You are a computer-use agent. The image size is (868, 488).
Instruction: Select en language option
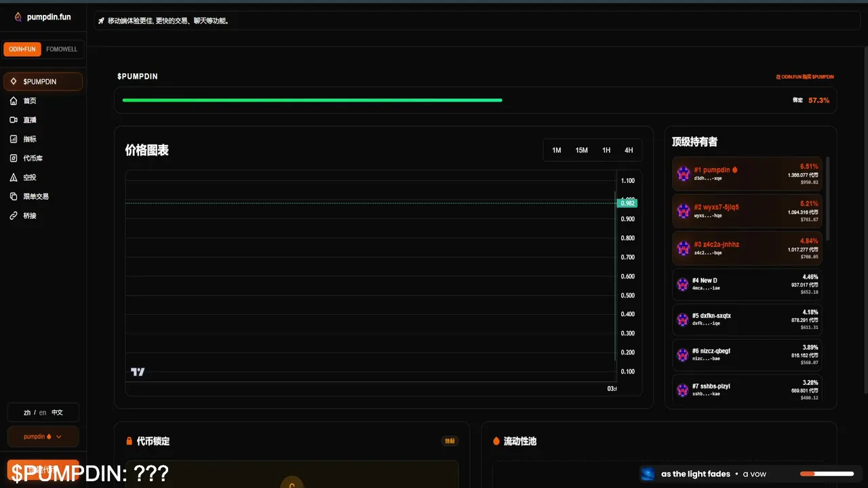pos(43,413)
